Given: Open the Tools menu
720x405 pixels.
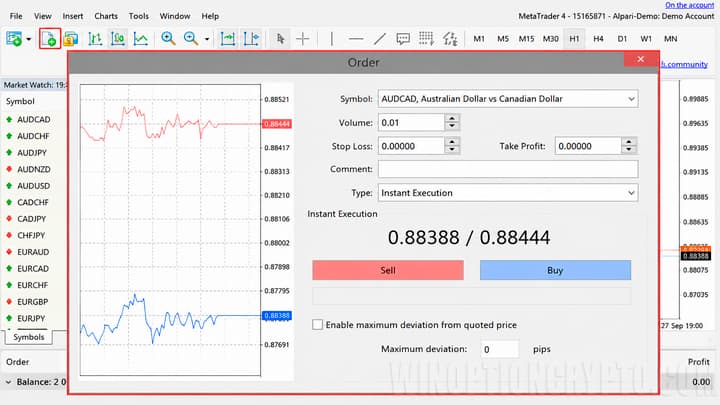Looking at the screenshot, I should 139,16.
